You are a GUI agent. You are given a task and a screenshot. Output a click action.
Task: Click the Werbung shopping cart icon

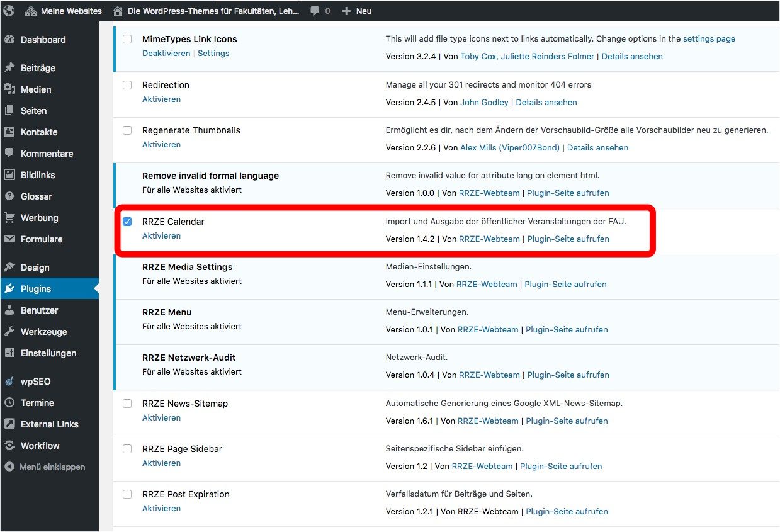pos(9,218)
